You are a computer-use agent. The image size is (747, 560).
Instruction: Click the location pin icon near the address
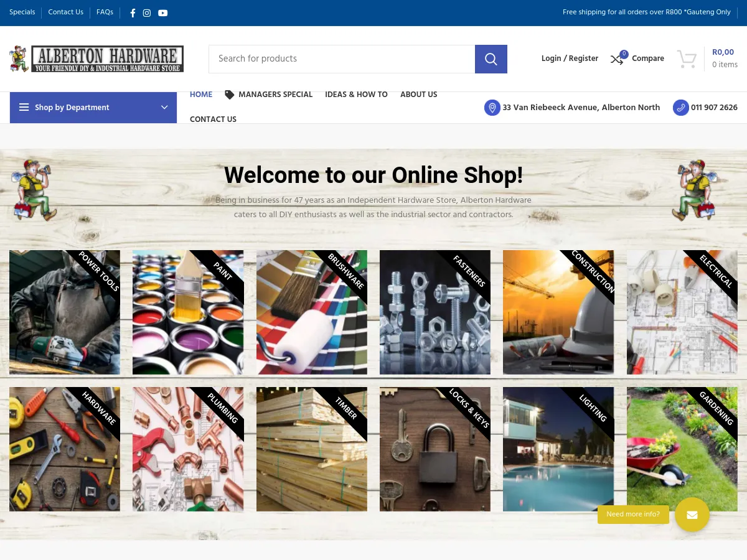tap(492, 108)
